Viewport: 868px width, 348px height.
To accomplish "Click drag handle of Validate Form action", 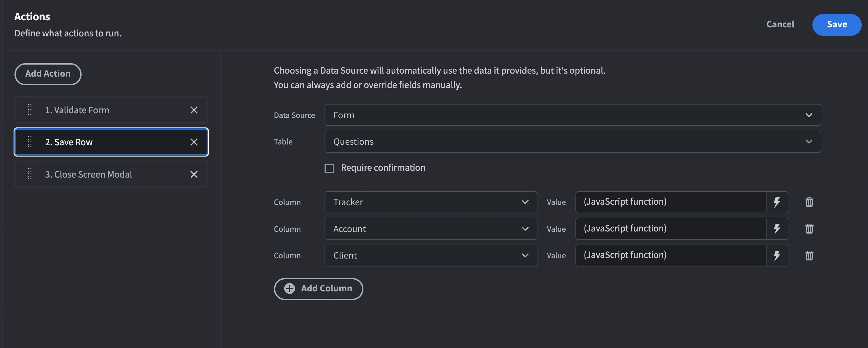I will [x=30, y=110].
